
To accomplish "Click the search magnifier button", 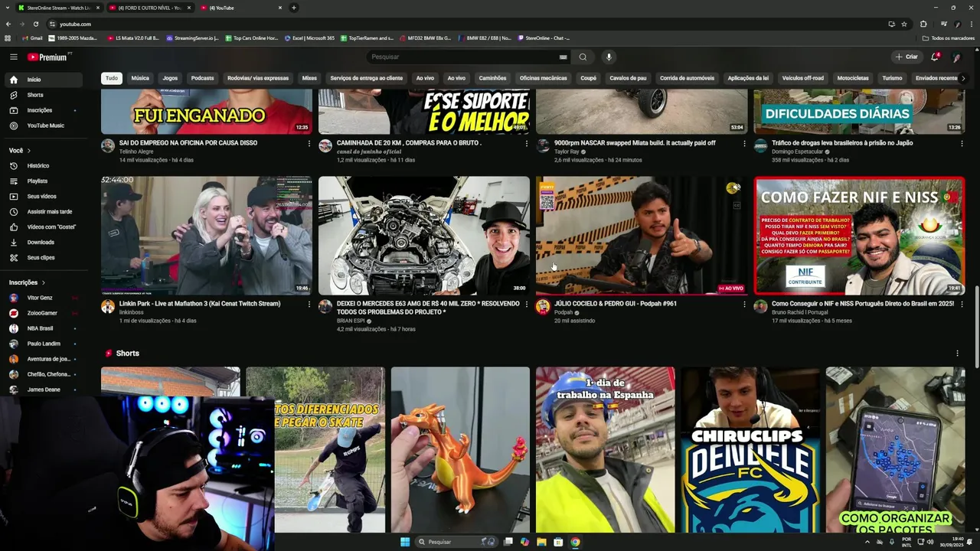I will coord(583,57).
